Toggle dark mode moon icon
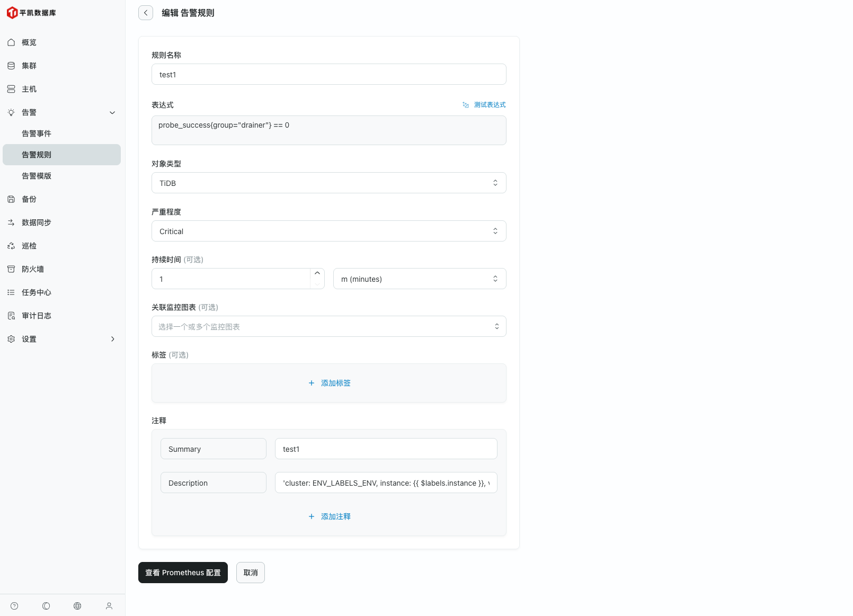Image resolution: width=853 pixels, height=616 pixels. (46, 606)
